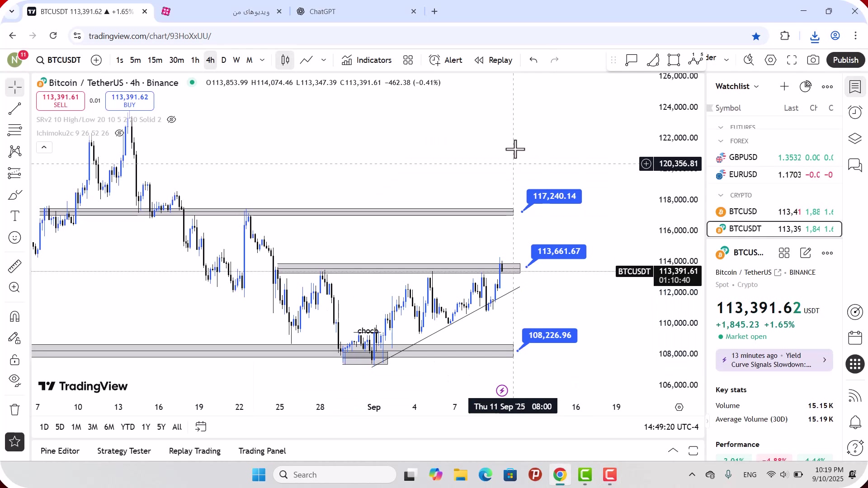The width and height of the screenshot is (868, 488).
Task: Select the daily D timeframe
Action: click(x=224, y=60)
